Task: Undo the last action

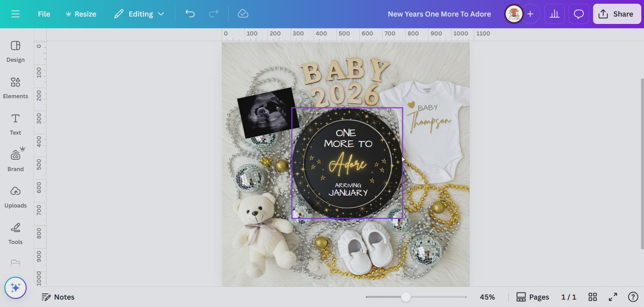Action: pyautogui.click(x=190, y=14)
